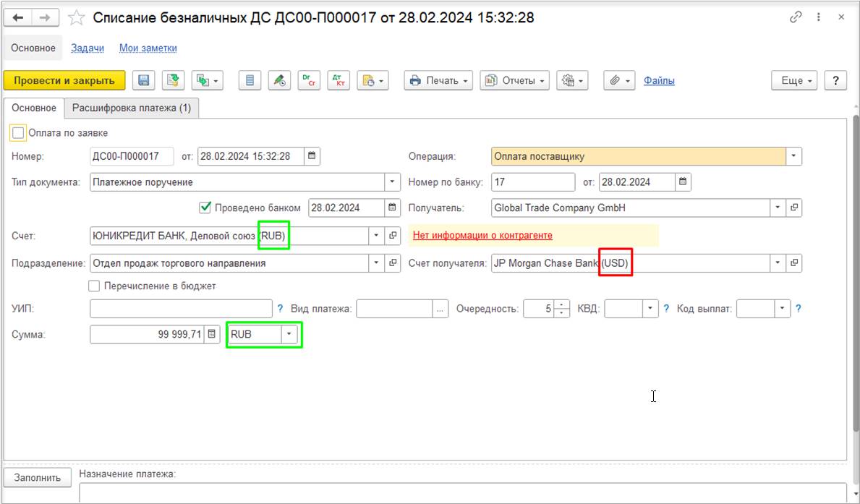Open Вид платежа selection ellipsis button
The width and height of the screenshot is (860, 504).
[x=440, y=309]
